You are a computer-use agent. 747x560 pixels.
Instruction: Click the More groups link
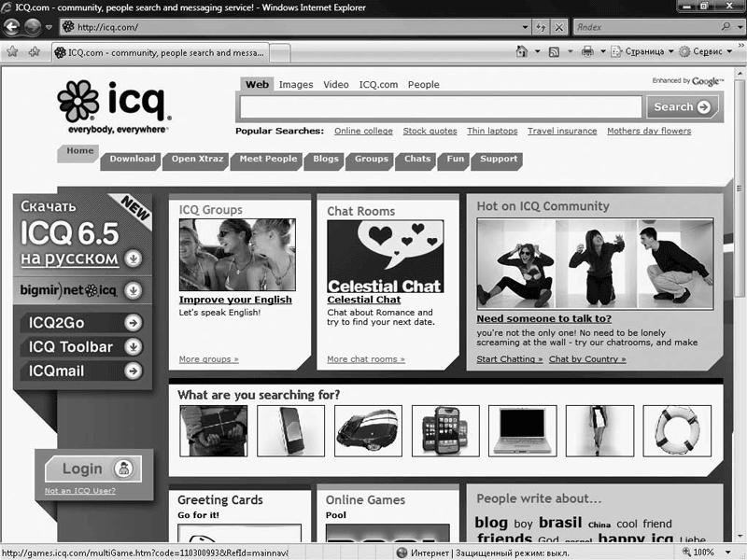[208, 359]
